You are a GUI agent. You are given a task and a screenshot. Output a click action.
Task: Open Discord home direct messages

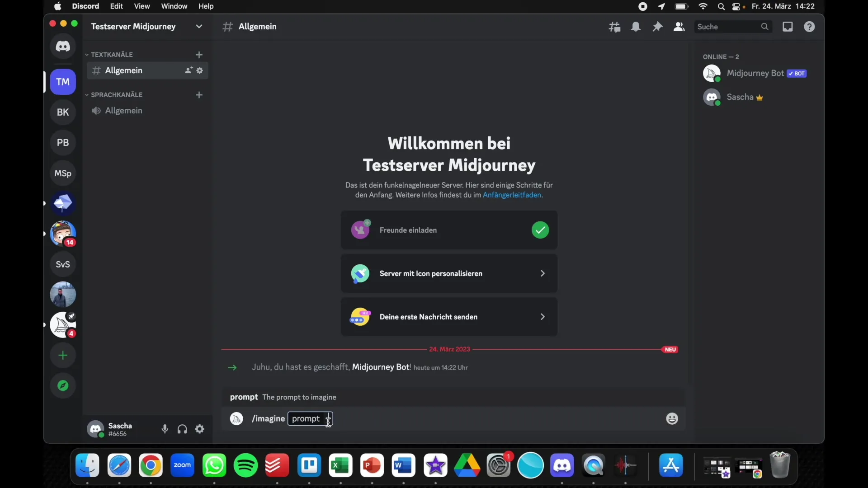pos(63,46)
